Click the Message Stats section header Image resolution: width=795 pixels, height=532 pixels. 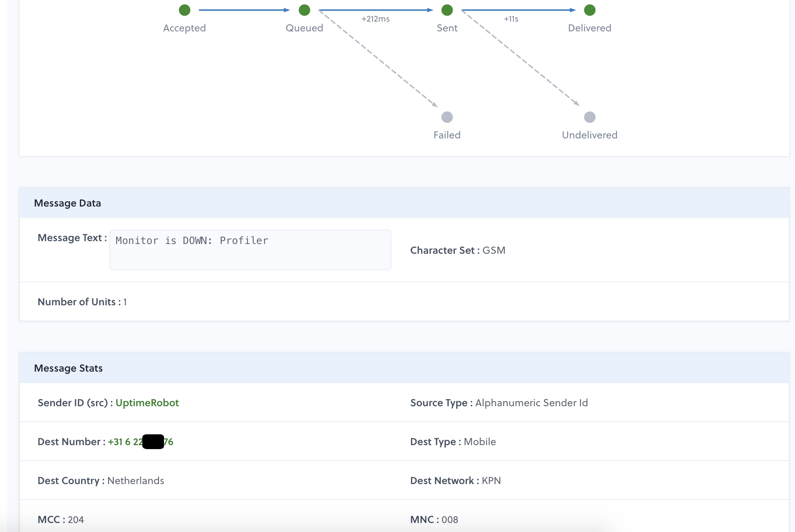pyautogui.click(x=68, y=368)
